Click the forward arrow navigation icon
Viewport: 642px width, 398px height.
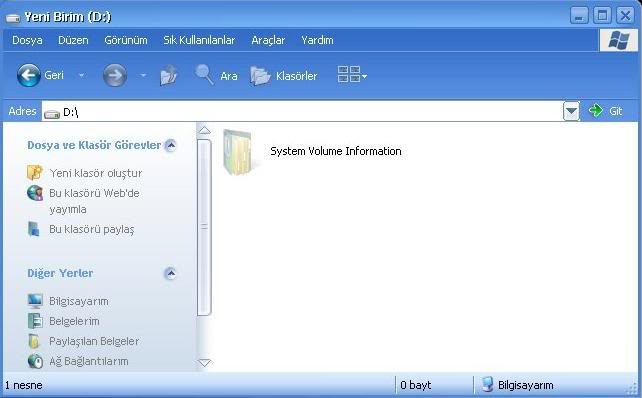pyautogui.click(x=115, y=75)
